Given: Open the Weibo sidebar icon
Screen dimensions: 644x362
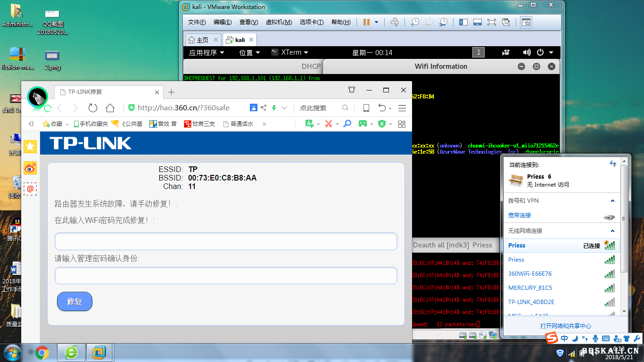Looking at the screenshot, I should pyautogui.click(x=30, y=167).
